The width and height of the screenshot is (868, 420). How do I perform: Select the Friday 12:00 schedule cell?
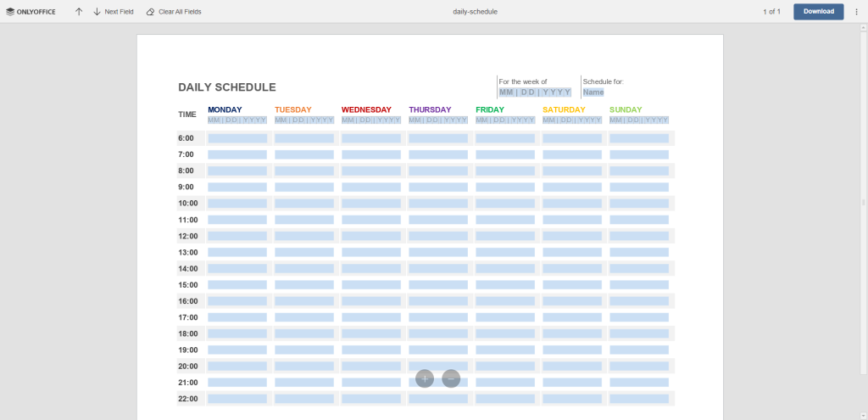(x=505, y=236)
